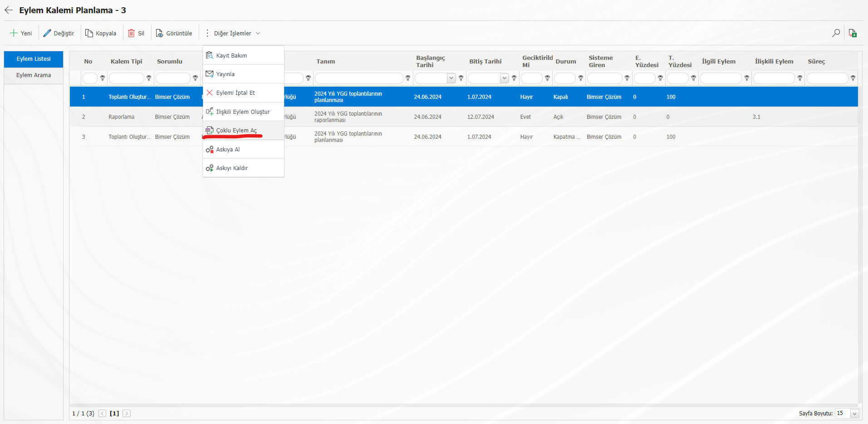Click the filter icon of the Tanım column
This screenshot has width=868, height=424.
(x=408, y=78)
